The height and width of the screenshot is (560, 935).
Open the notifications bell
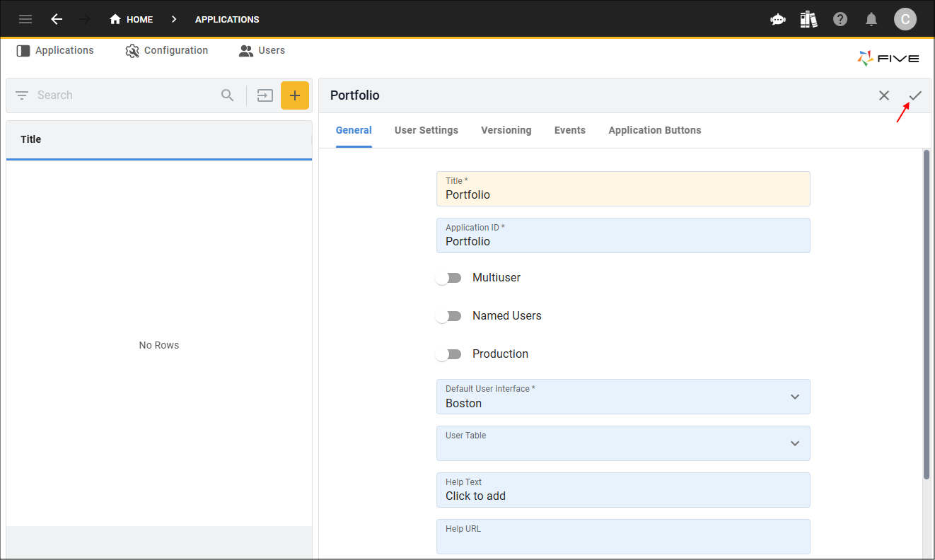click(x=871, y=19)
